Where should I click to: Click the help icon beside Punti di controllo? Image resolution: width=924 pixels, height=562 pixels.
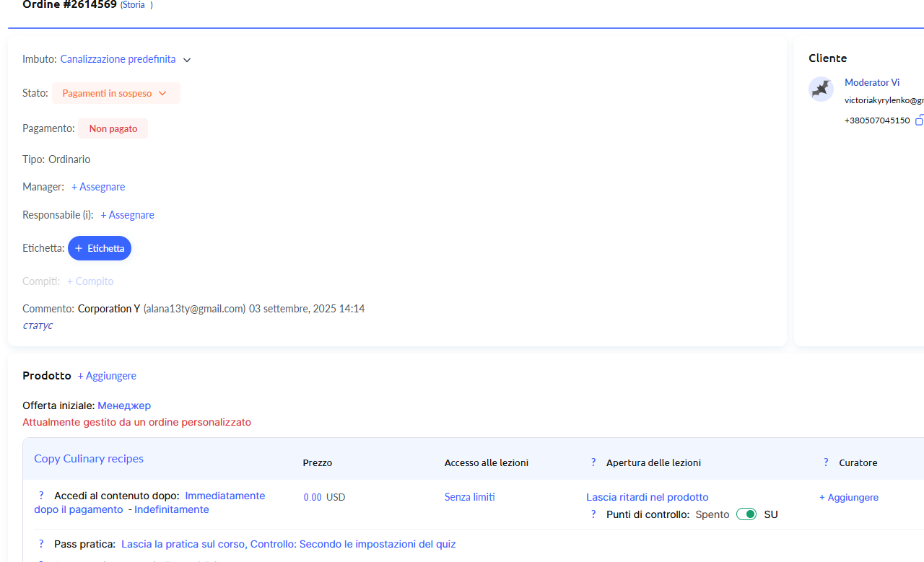[x=593, y=514]
